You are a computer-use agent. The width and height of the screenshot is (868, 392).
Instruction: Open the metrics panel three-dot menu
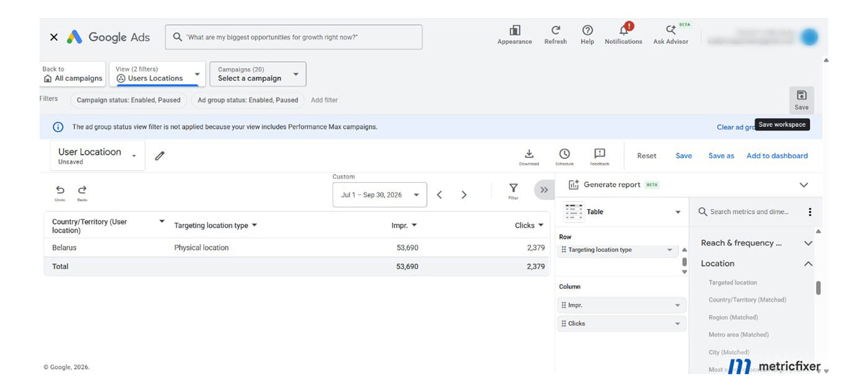pyautogui.click(x=810, y=212)
